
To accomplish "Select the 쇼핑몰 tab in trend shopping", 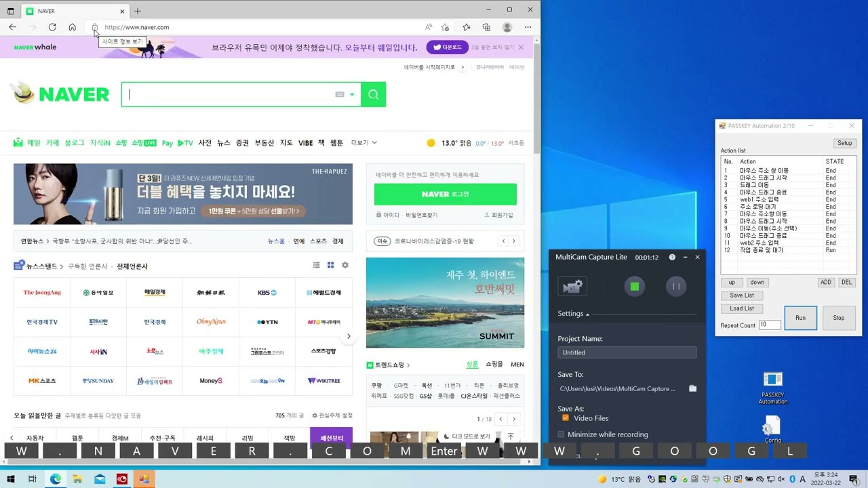I will point(494,365).
